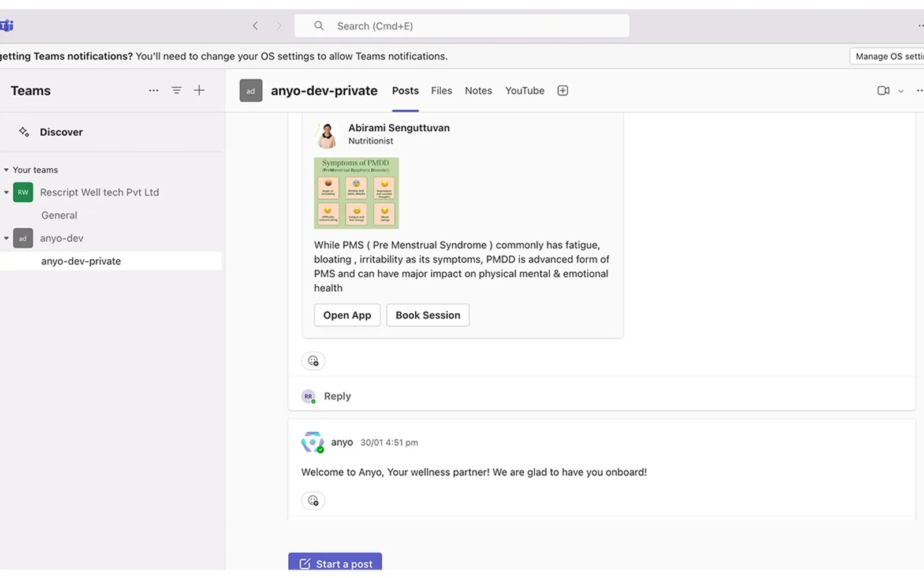Click the Book Session button

427,315
